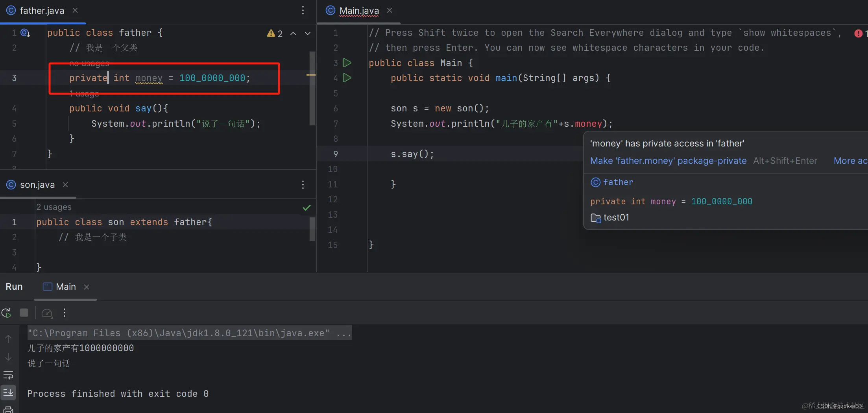
Task: Click the '2 usages' hint in son.java
Action: (x=54, y=207)
